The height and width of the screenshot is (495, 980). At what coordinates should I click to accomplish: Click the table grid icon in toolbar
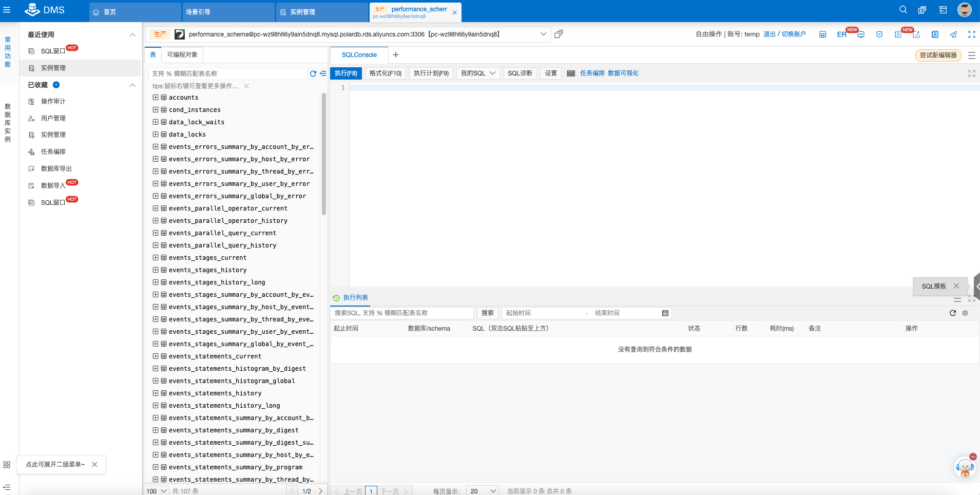point(822,34)
